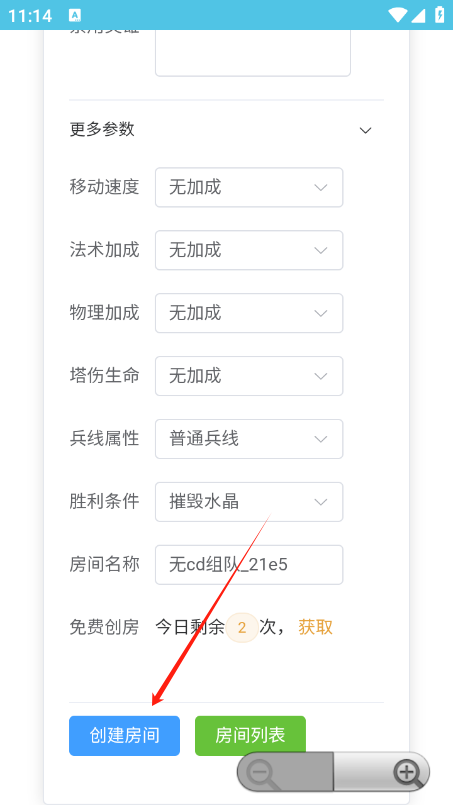Tap the cellular signal icon

point(418,15)
